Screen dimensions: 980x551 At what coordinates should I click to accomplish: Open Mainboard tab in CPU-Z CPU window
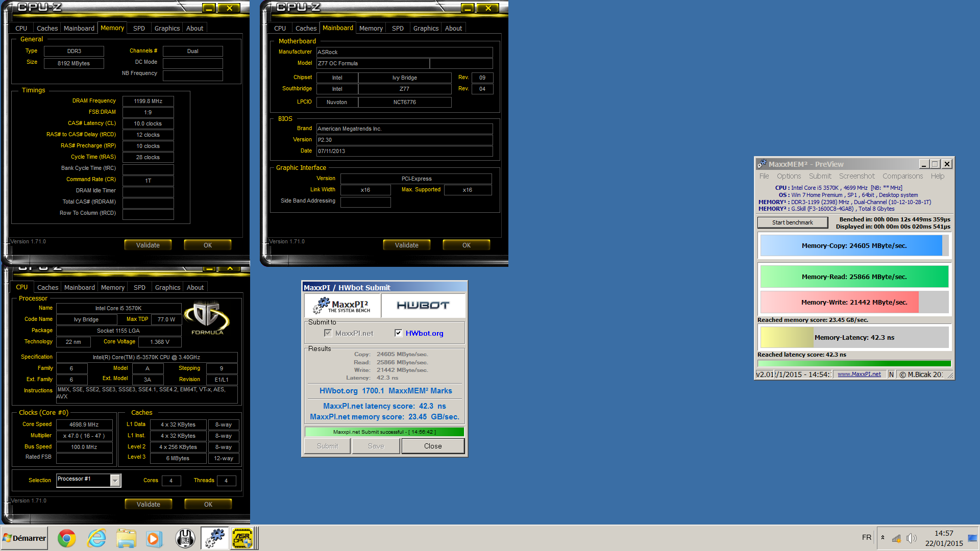[79, 287]
